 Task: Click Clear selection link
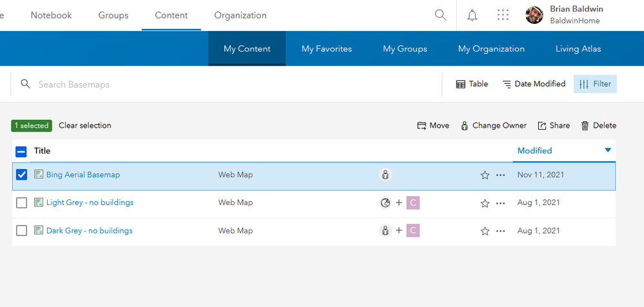[84, 125]
